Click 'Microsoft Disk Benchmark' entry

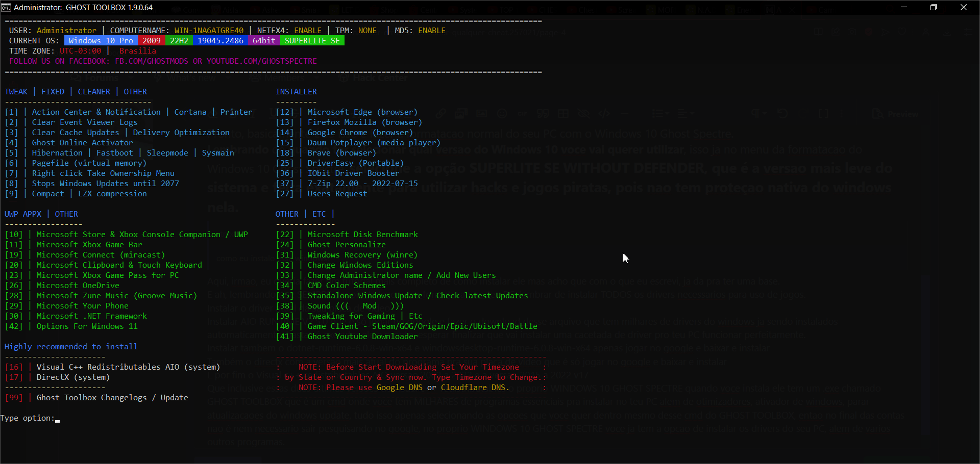(x=362, y=235)
